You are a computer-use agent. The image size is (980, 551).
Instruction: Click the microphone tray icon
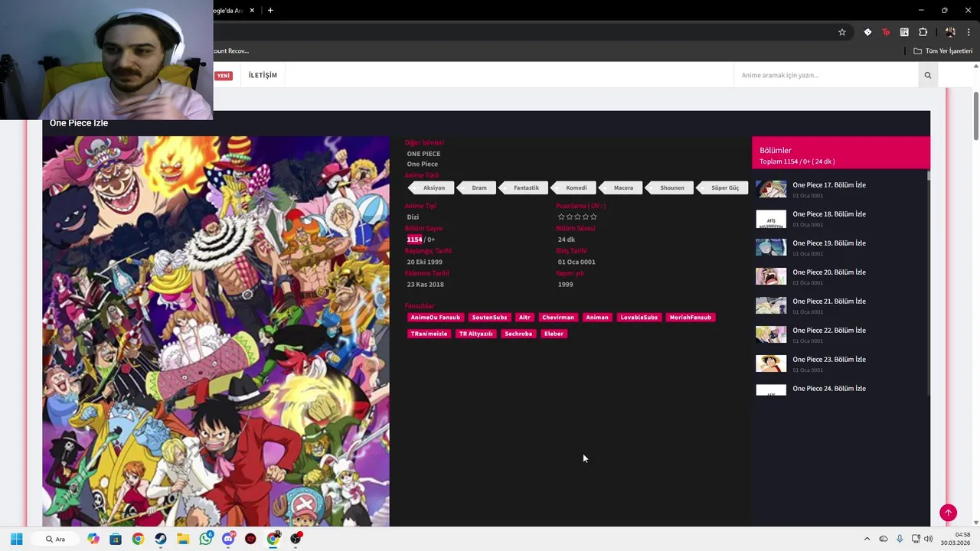(x=900, y=539)
